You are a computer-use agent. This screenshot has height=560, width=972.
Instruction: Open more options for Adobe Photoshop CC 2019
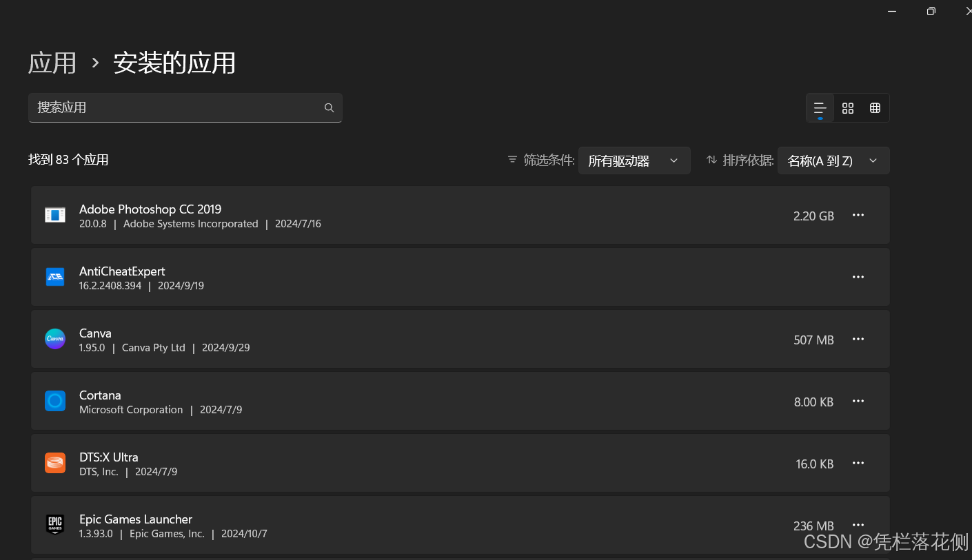(858, 215)
